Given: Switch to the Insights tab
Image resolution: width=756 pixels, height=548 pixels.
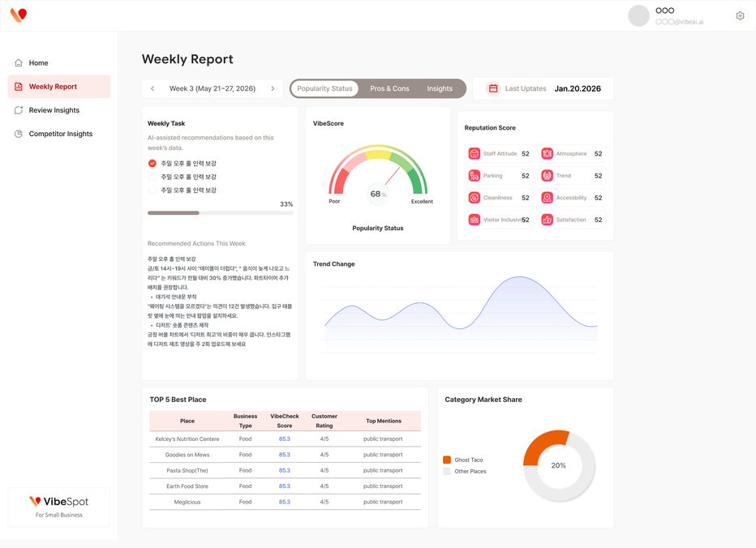Looking at the screenshot, I should [440, 88].
